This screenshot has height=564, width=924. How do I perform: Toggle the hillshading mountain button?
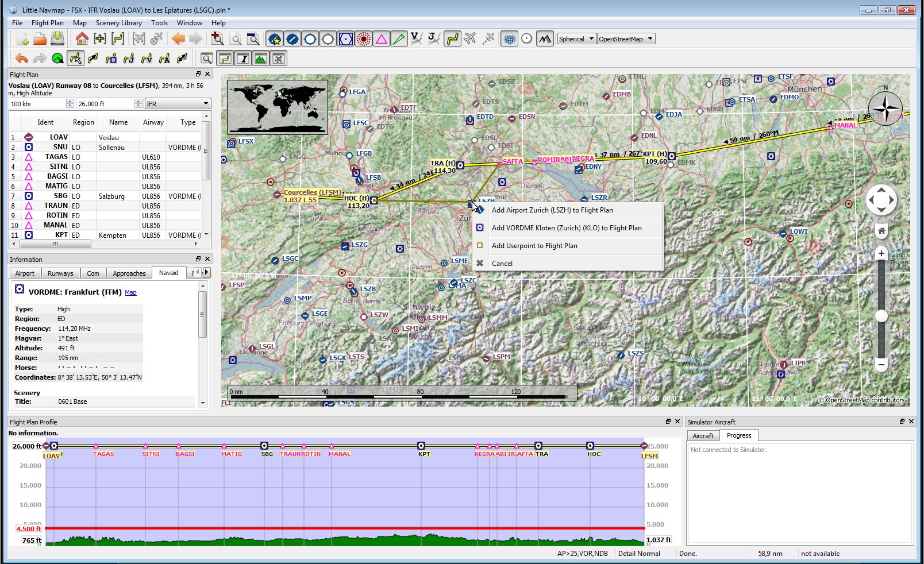click(544, 39)
